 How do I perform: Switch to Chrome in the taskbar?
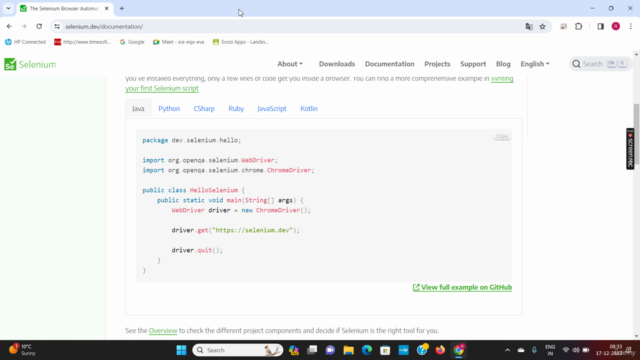tap(458, 350)
